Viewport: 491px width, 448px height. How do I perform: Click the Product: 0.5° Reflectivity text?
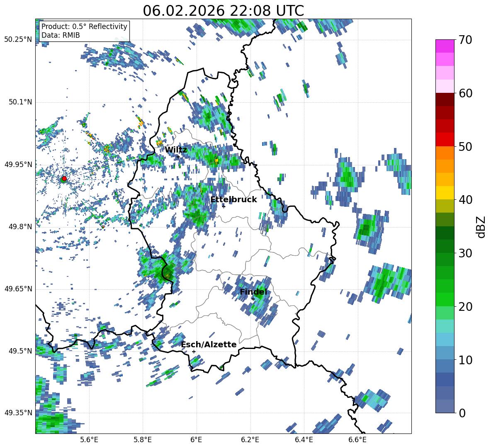click(x=84, y=27)
